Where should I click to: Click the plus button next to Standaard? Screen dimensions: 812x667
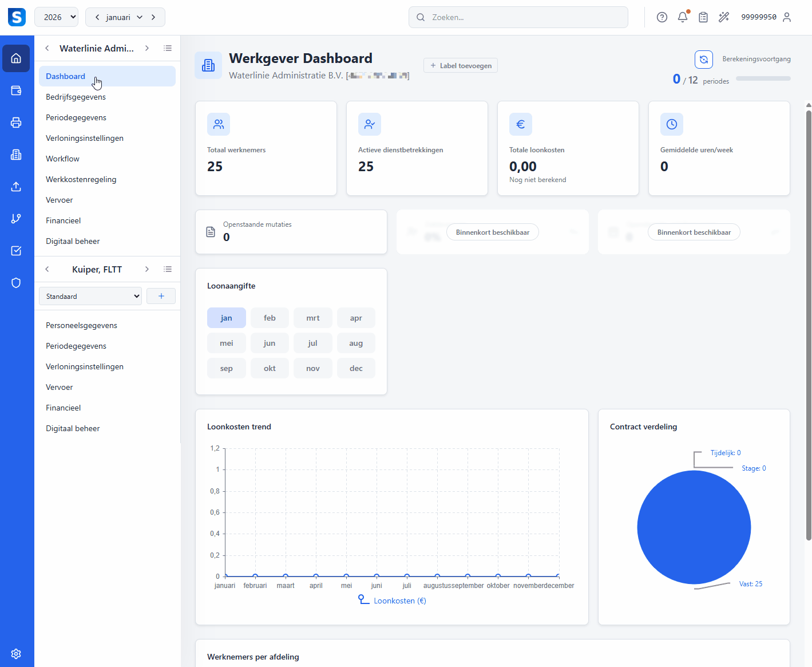coord(161,296)
